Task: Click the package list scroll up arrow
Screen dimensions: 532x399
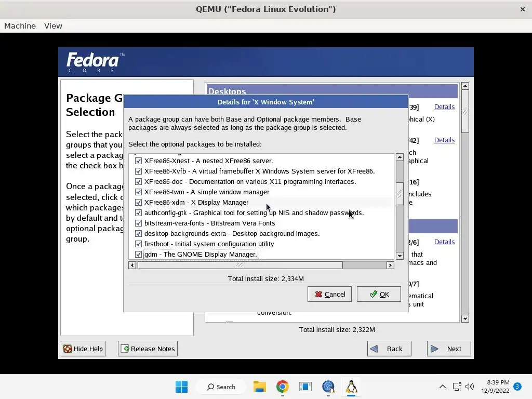Action: coord(400,157)
